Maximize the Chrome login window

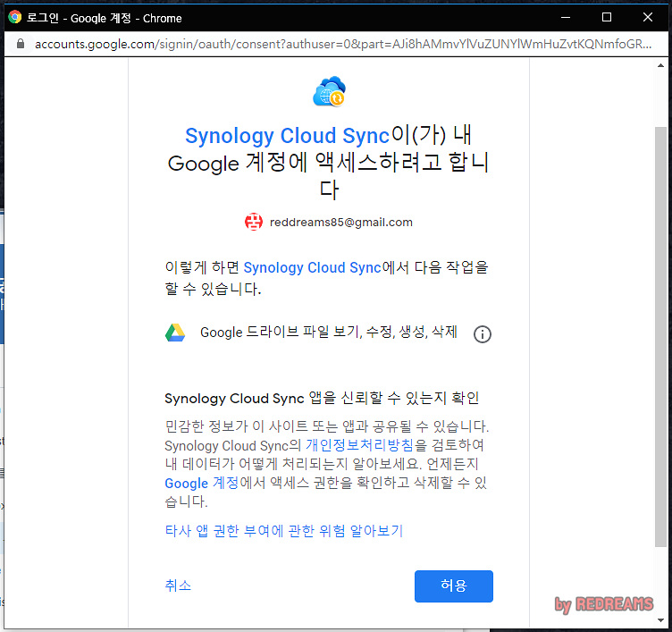click(x=607, y=18)
